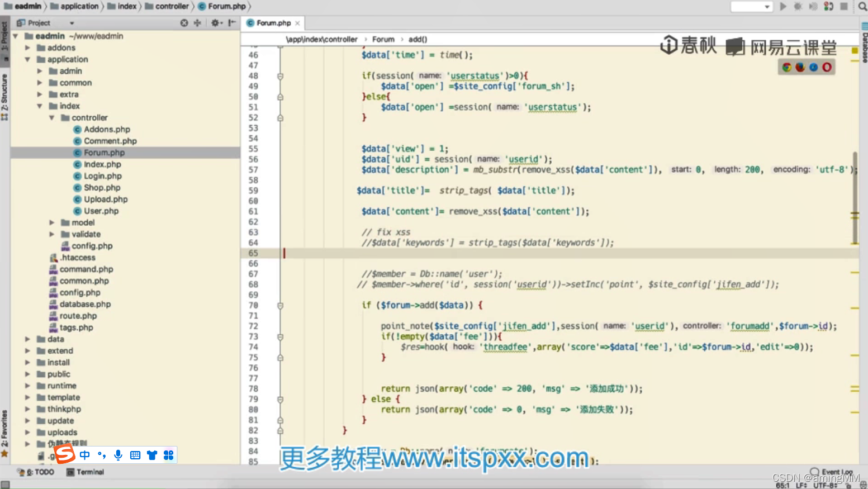Toggle code fold marker at line 70
Viewport: 868px width, 489px height.
pos(280,306)
